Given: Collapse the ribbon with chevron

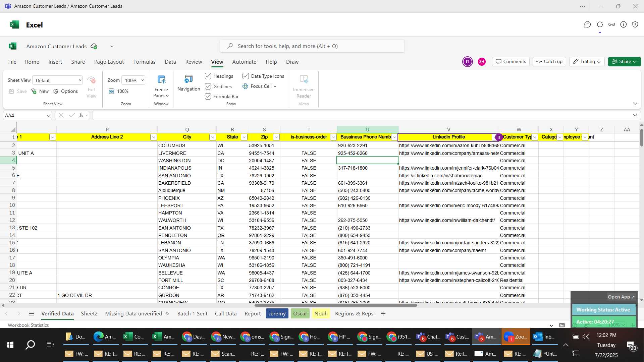Looking at the screenshot, I should tap(635, 104).
